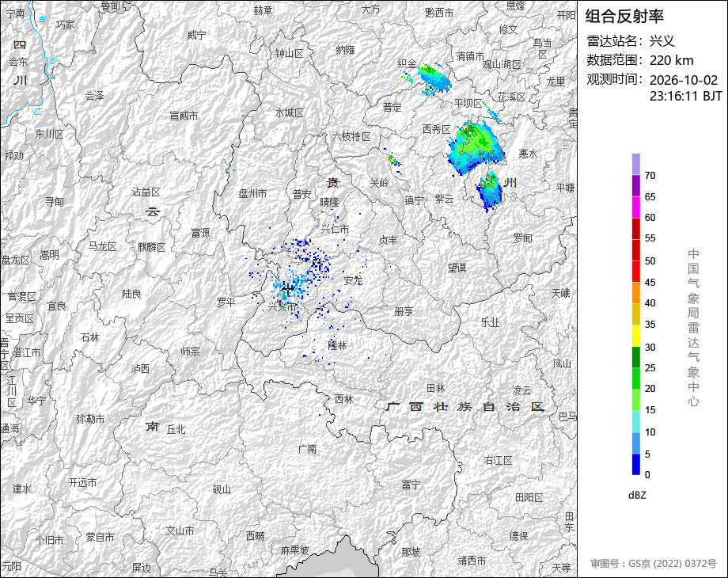Click the dark blue 0–5 dBZ legend color
This screenshot has height=578, width=728.
coord(635,464)
